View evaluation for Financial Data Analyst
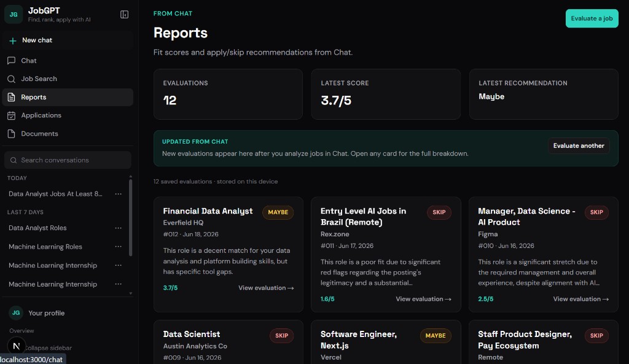 266,288
